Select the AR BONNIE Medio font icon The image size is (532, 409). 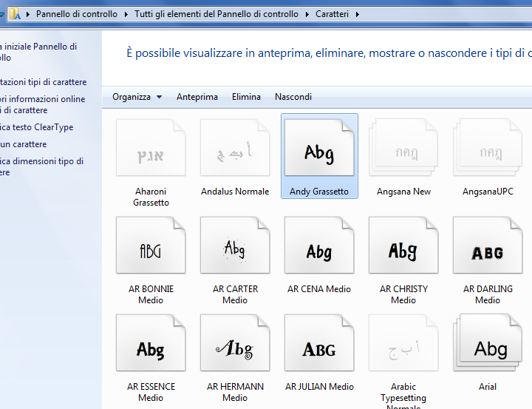151,245
